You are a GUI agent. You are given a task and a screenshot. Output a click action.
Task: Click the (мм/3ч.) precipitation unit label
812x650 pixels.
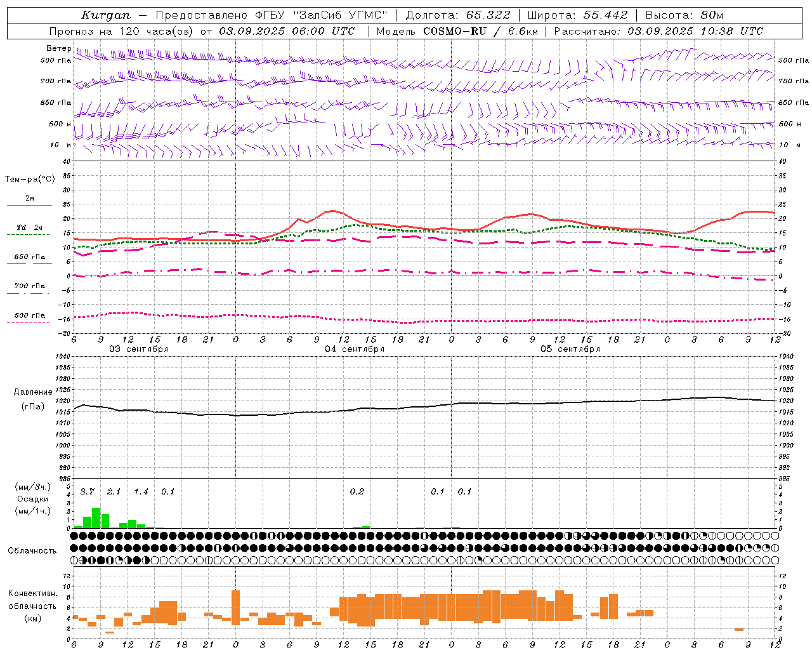pos(33,487)
